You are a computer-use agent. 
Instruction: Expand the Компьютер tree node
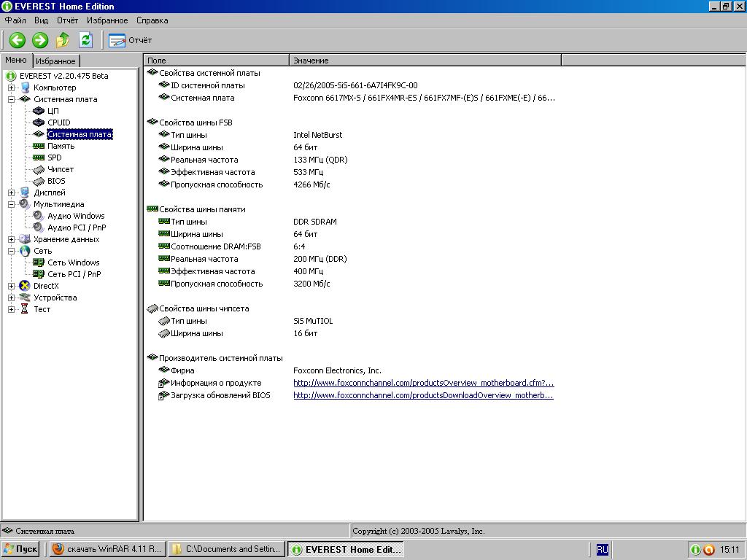tap(12, 87)
